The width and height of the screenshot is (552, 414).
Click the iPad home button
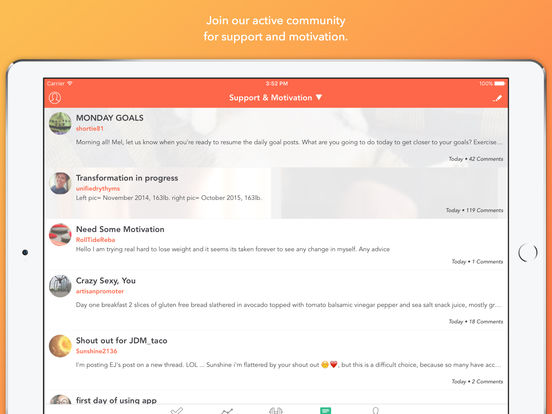pyautogui.click(x=528, y=252)
